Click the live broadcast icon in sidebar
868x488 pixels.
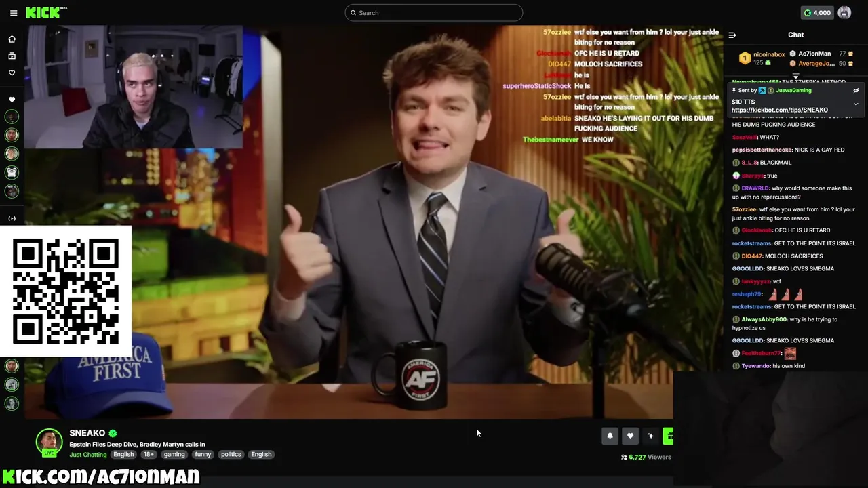[x=12, y=218]
